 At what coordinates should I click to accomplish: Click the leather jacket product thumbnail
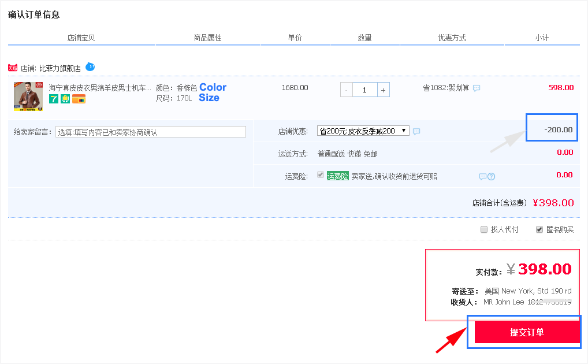28,95
